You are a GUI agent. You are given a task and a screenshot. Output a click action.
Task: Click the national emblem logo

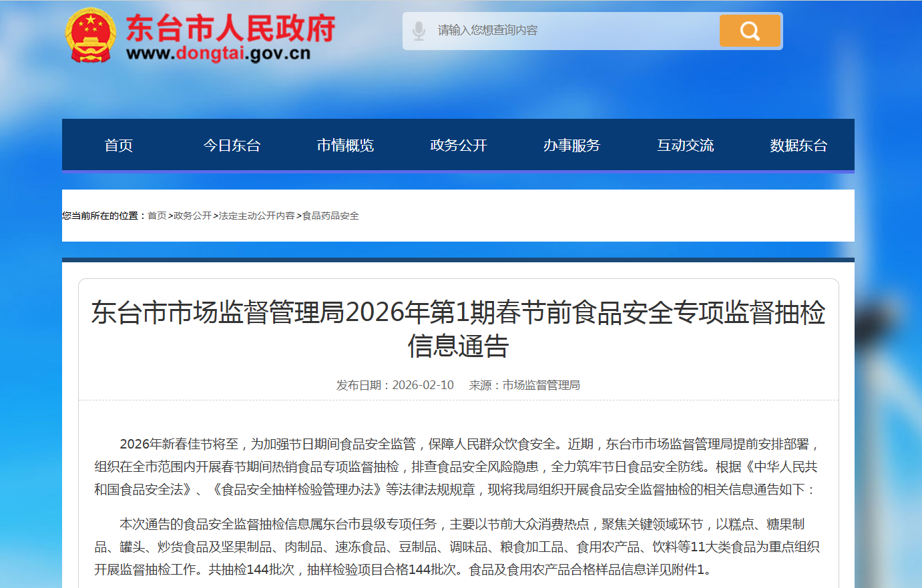[90, 35]
